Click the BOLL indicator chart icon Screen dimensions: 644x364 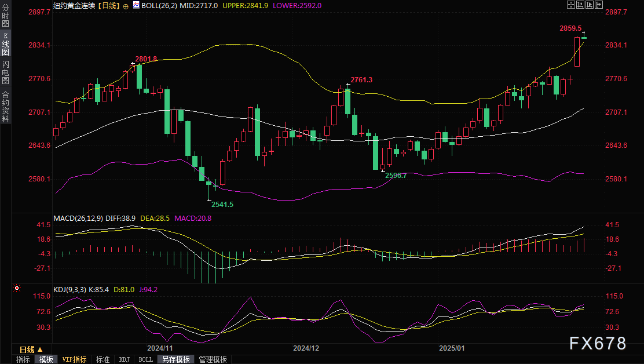coord(136,5)
